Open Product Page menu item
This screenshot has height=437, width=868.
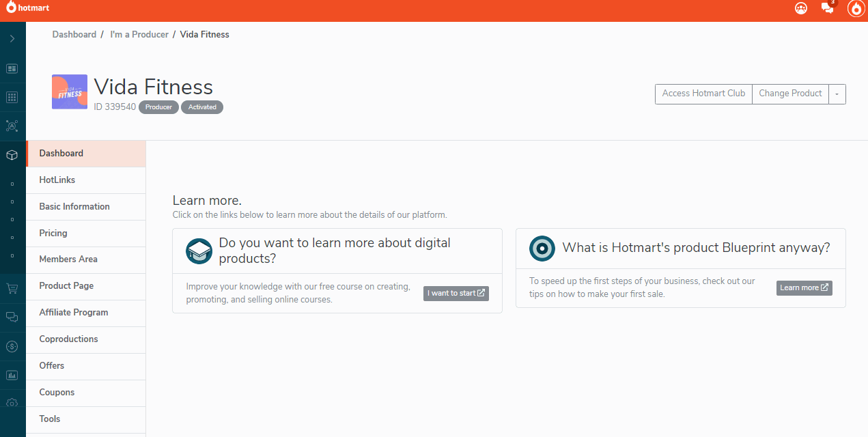(x=86, y=286)
